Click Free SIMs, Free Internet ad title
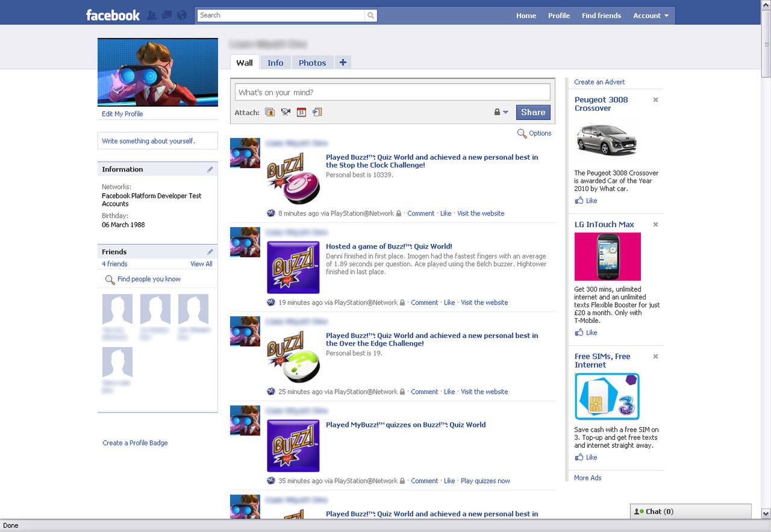Image resolution: width=771 pixels, height=532 pixels. (x=602, y=361)
